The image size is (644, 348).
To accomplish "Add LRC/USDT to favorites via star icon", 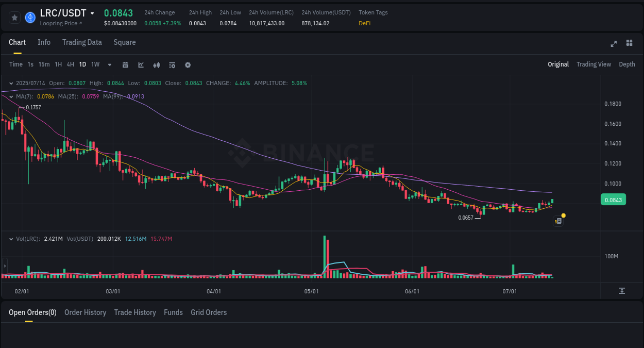I will (14, 17).
